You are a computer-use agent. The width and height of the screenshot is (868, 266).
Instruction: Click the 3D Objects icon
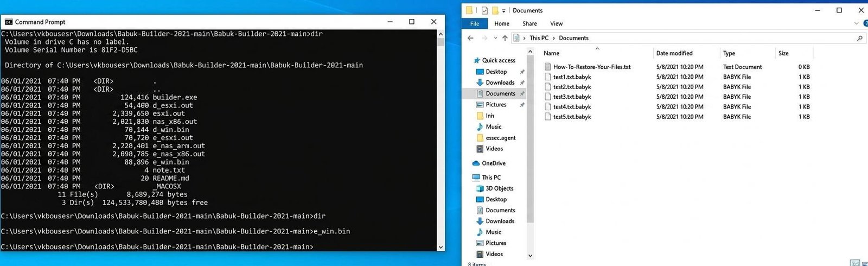click(480, 188)
